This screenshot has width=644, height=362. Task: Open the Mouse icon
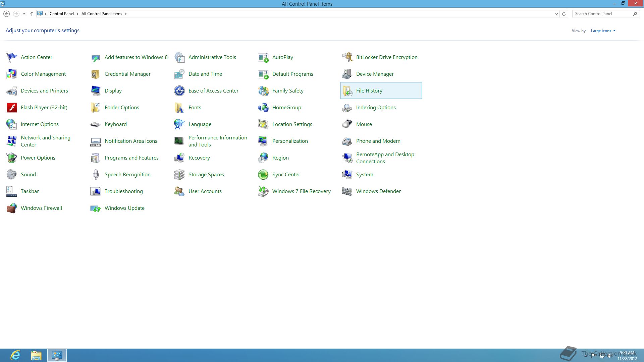coord(347,124)
